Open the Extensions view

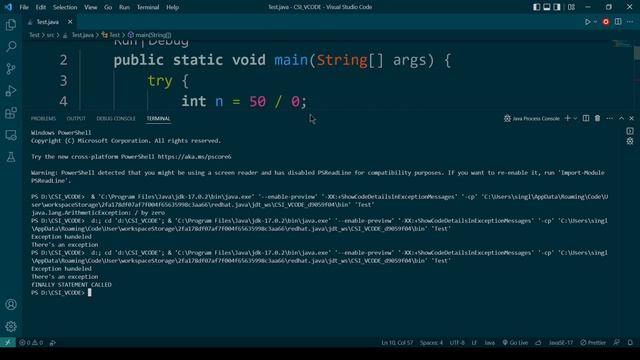(x=11, y=113)
